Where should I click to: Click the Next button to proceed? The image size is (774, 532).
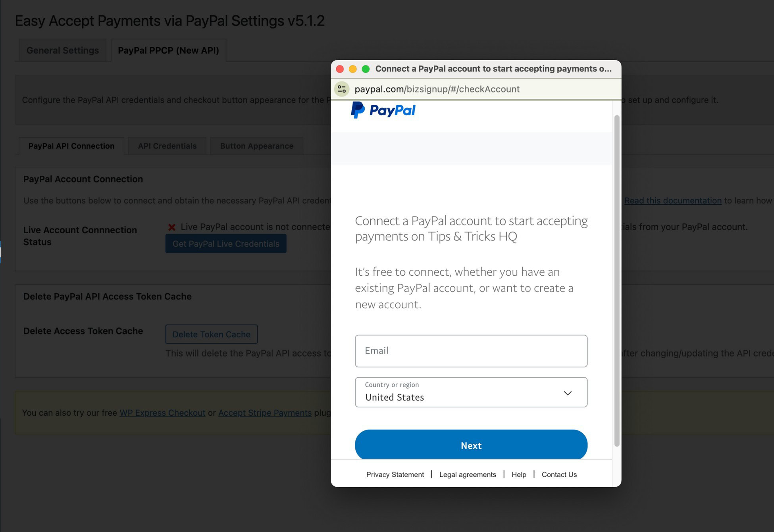pos(471,446)
